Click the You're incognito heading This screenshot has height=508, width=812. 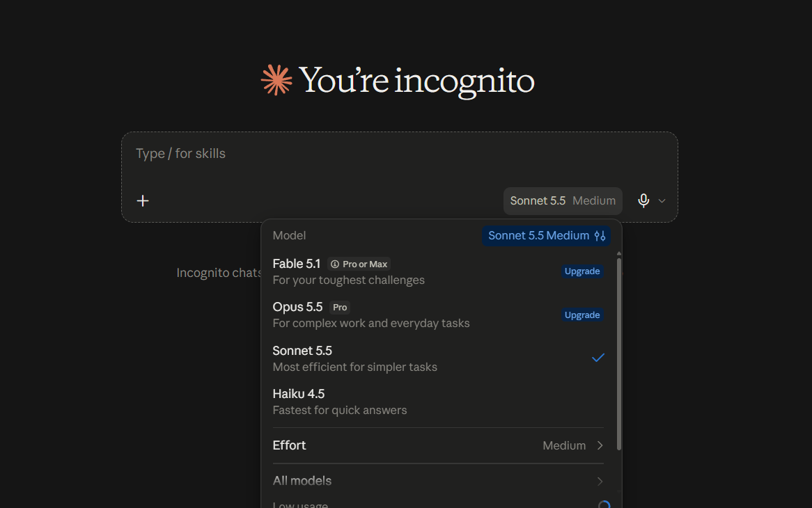click(x=416, y=81)
